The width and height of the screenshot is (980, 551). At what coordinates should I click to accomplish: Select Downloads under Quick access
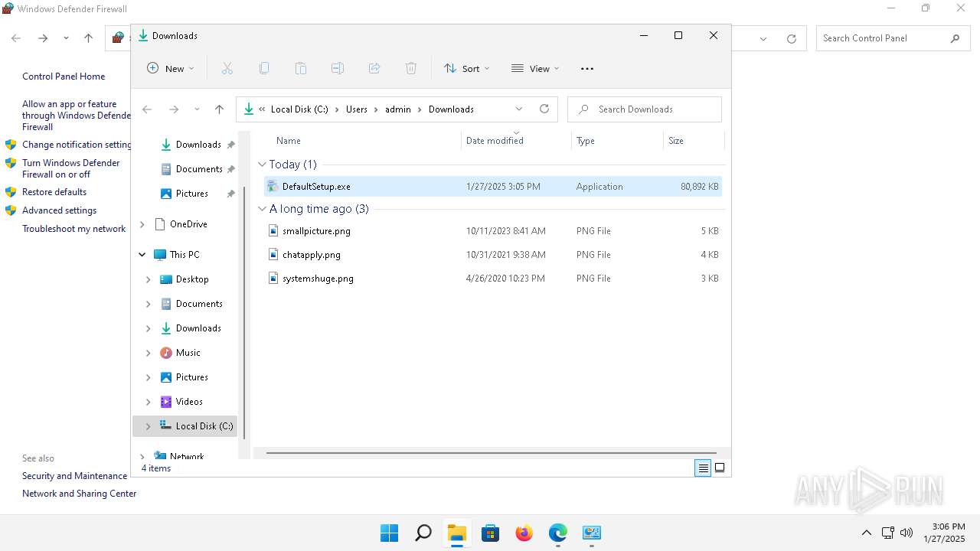click(198, 145)
